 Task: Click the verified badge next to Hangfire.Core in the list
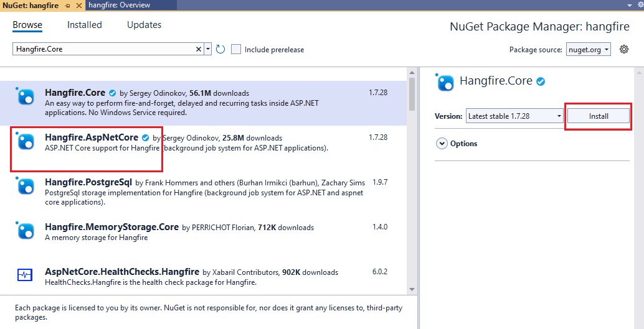pos(113,93)
